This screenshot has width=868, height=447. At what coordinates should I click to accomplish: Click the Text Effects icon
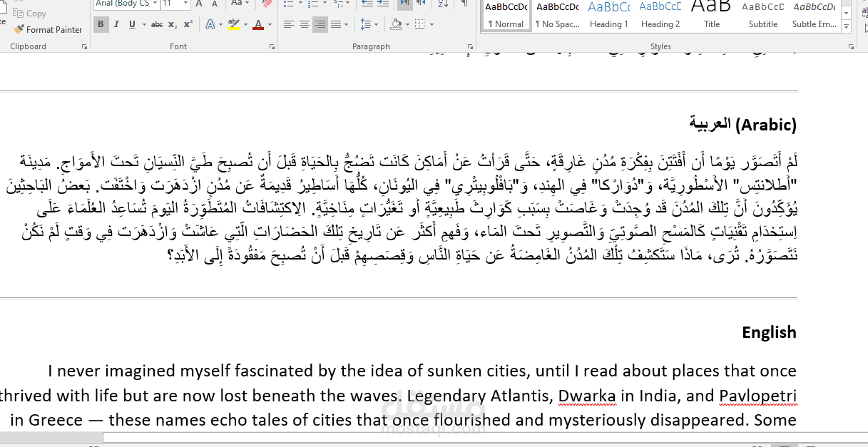[x=210, y=24]
